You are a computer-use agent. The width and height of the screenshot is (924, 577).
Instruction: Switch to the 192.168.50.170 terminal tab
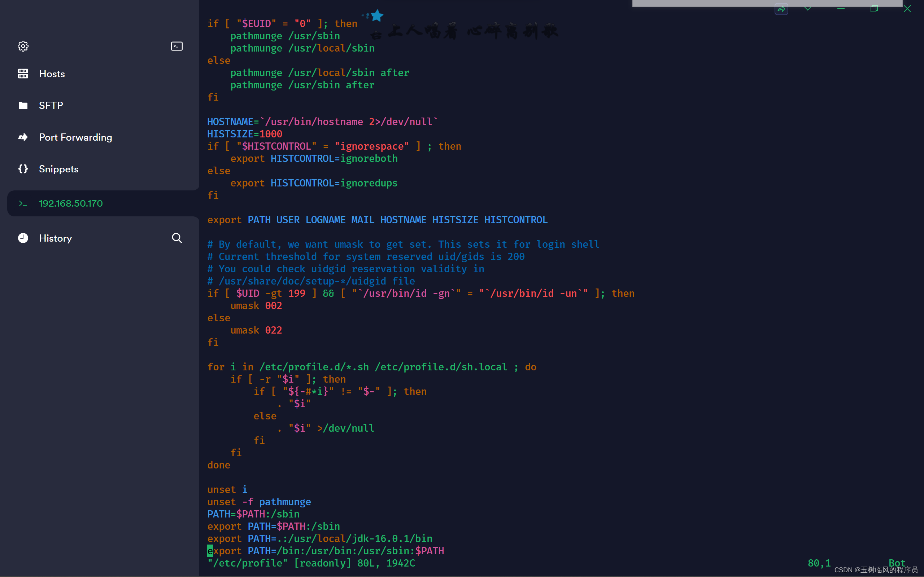pos(71,203)
